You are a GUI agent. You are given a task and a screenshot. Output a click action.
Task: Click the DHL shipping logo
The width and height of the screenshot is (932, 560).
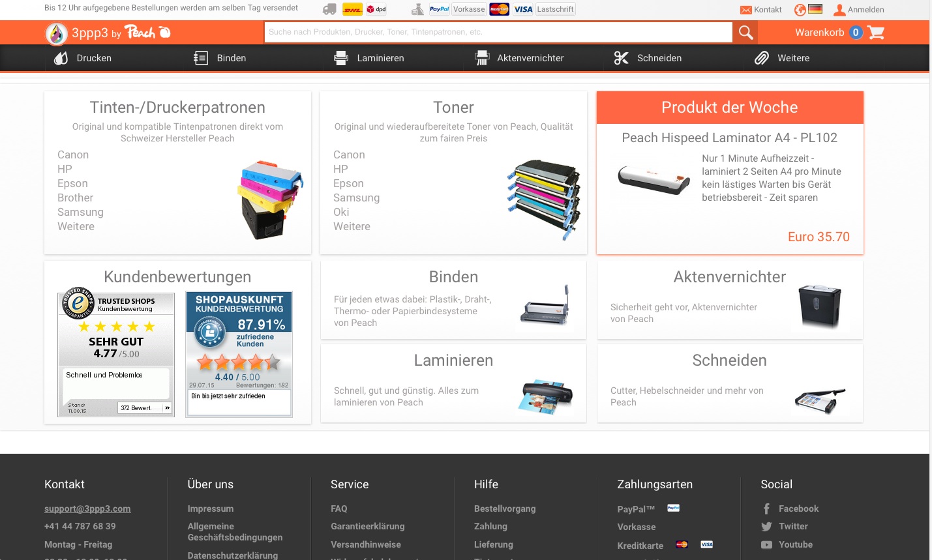[352, 10]
